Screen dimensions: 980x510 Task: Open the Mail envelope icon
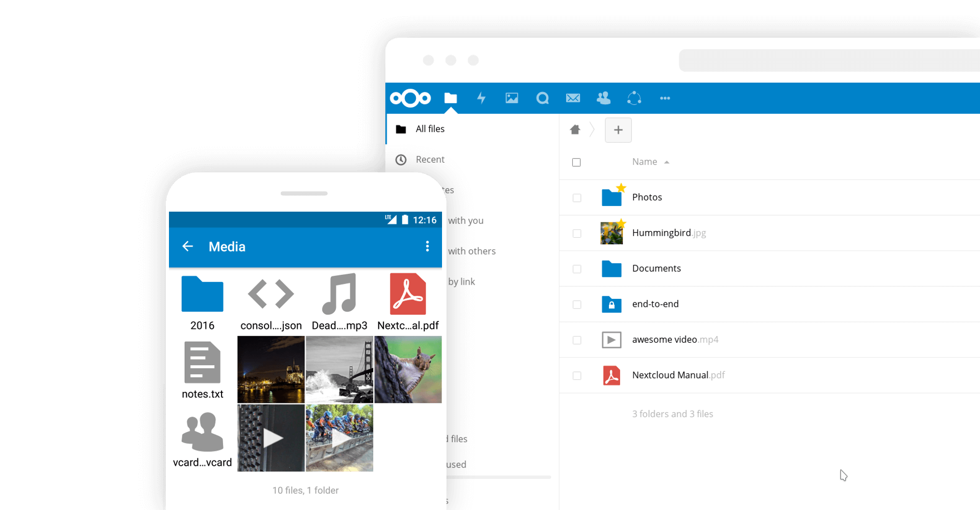click(573, 98)
